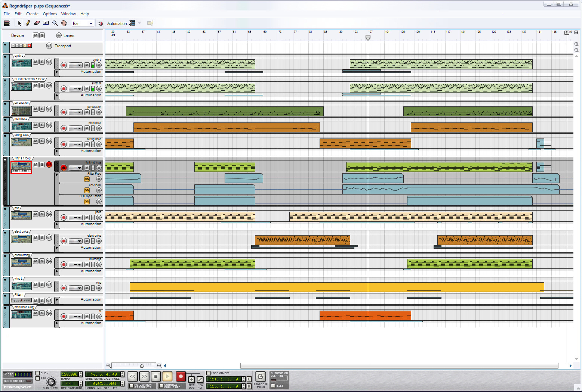Image resolution: width=582 pixels, height=392 pixels.
Task: Click the Rewind button
Action: (x=133, y=376)
